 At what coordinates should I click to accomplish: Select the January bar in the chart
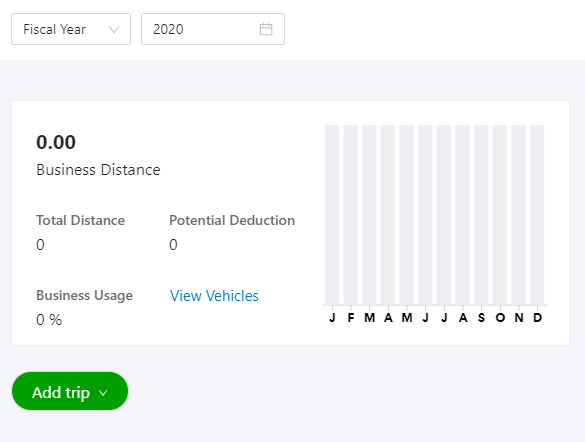click(332, 214)
